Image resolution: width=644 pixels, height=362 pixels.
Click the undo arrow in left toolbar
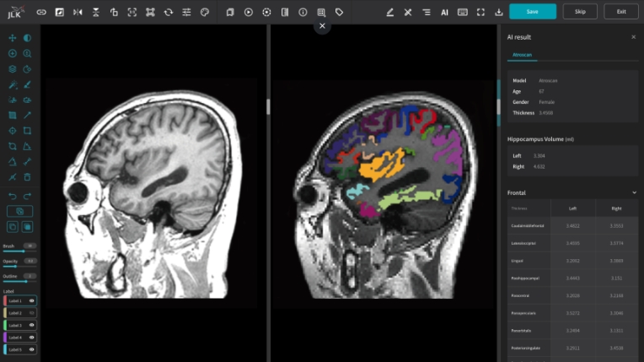[x=12, y=196]
